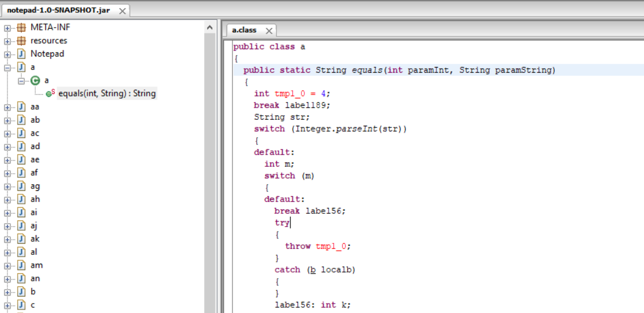Click the Notepad class file icon

(x=21, y=54)
